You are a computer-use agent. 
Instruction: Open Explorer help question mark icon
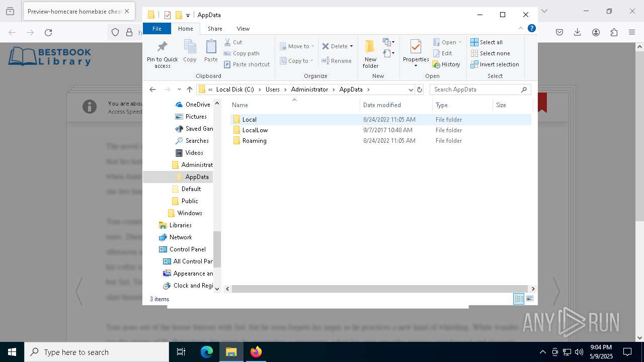coord(531,28)
